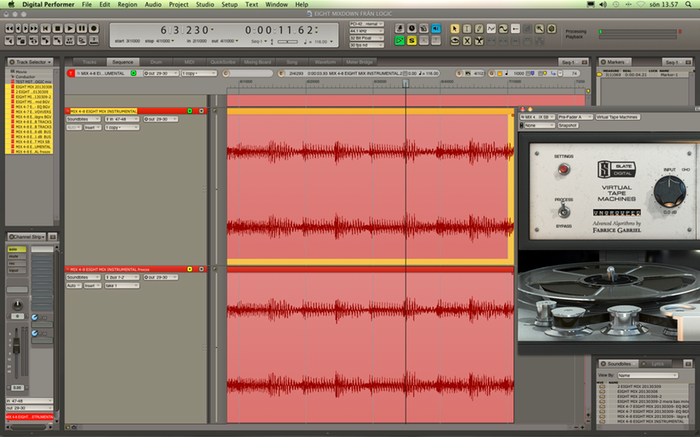This screenshot has height=437, width=700.
Task: Open the 44.1 kHz sample rate dropdown
Action: (x=366, y=31)
